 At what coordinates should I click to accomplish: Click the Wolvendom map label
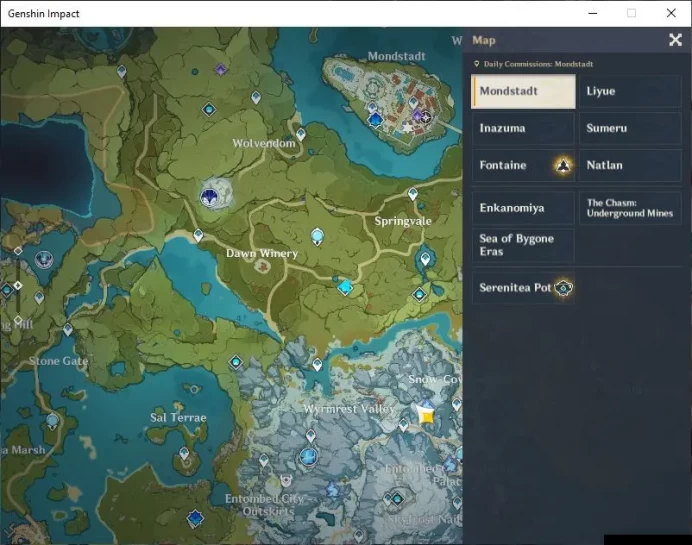(x=264, y=143)
